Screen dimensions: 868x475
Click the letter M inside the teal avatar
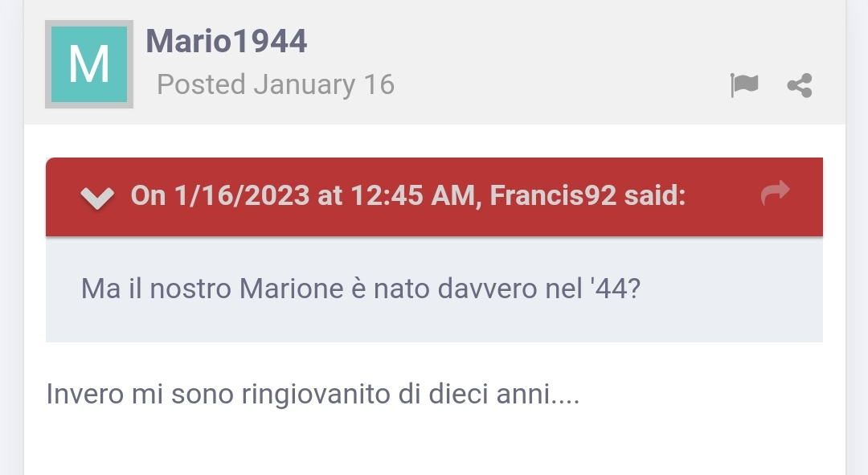tap(88, 64)
